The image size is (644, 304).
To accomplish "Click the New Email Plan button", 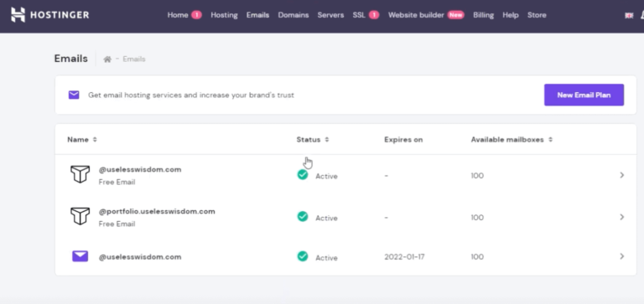I will click(x=584, y=95).
